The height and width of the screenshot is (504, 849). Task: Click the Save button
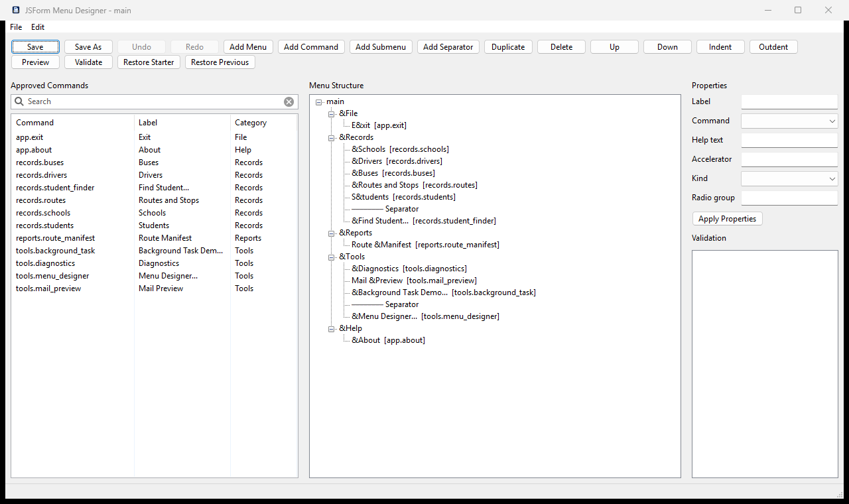[35, 47]
